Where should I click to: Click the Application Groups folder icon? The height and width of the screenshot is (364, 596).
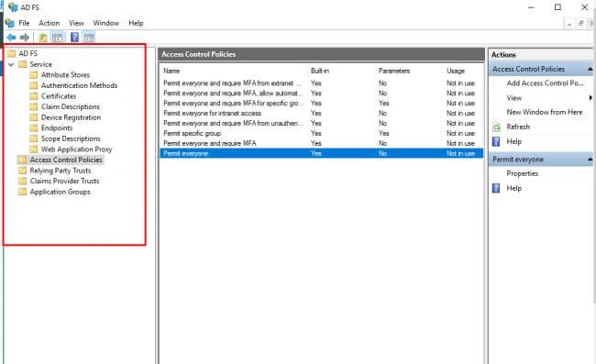click(x=22, y=192)
